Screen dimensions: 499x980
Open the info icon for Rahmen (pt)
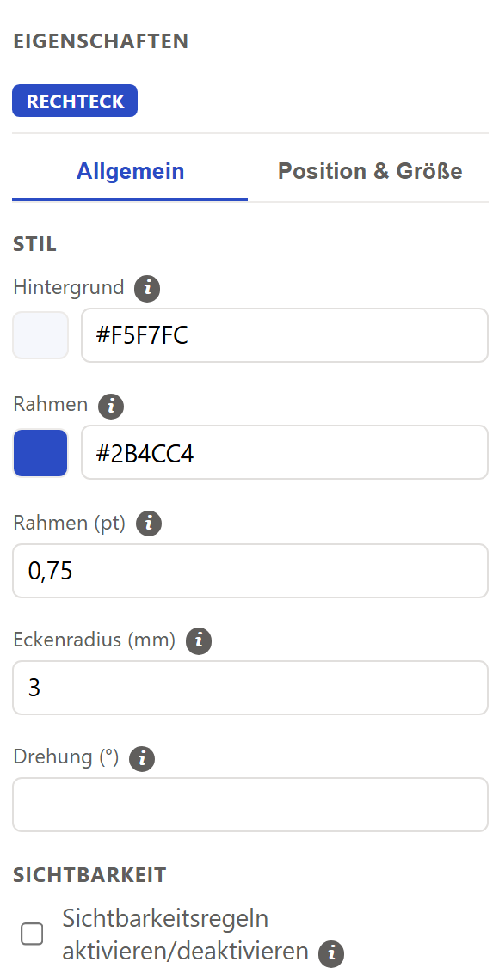point(149,524)
